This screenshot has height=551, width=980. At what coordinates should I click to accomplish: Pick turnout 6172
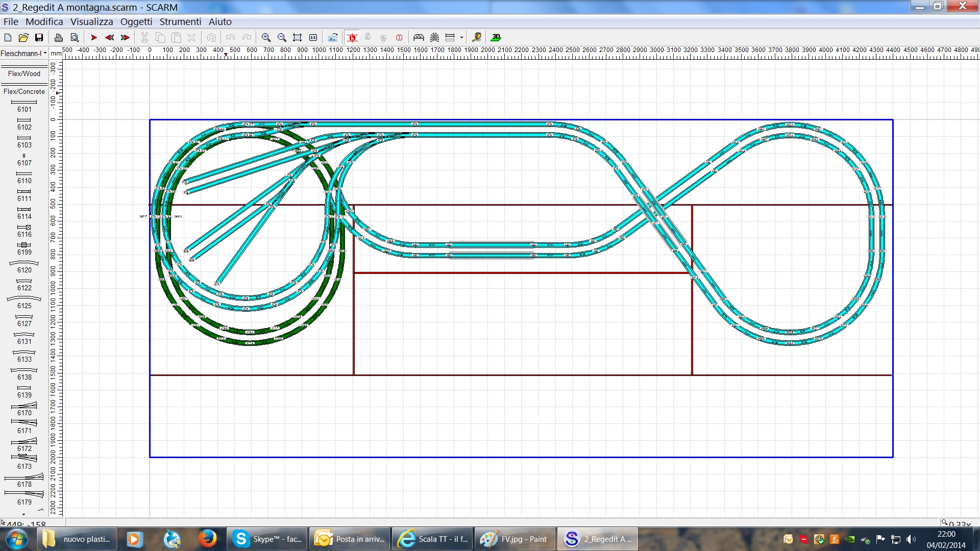[x=24, y=445]
